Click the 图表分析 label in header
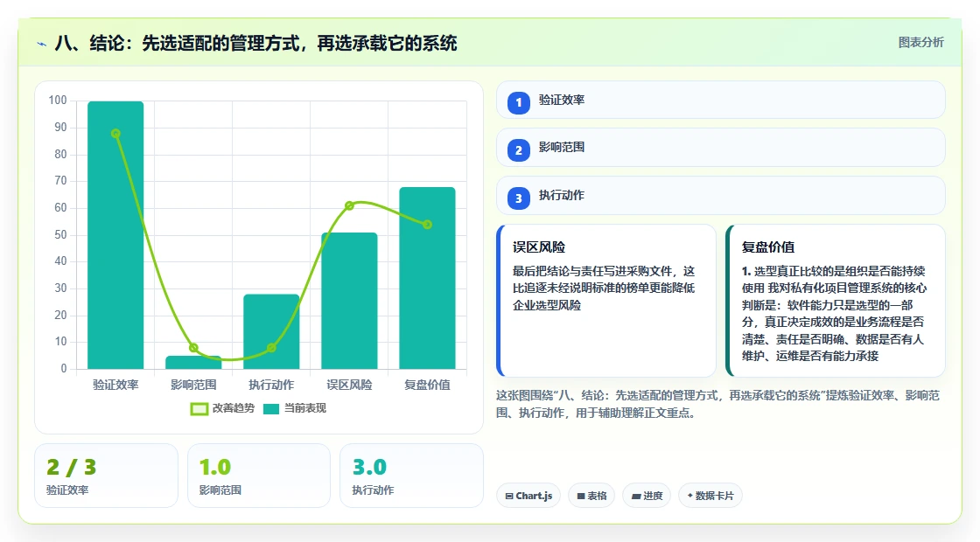 click(920, 43)
